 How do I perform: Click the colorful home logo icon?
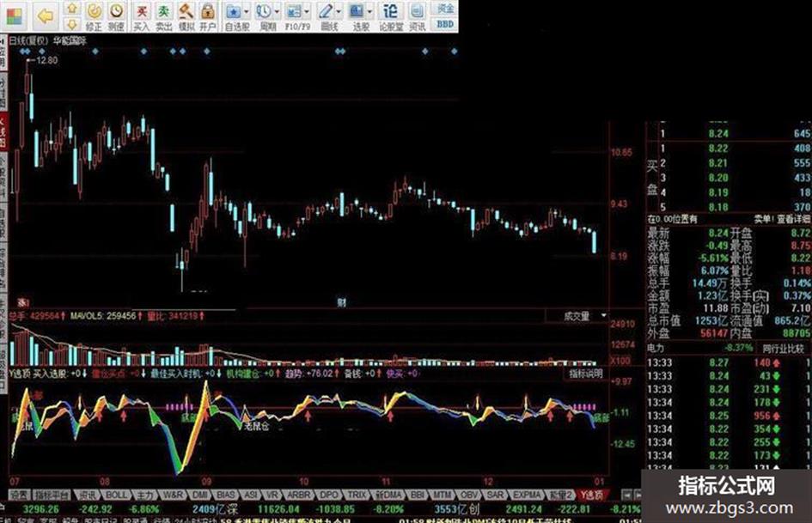pyautogui.click(x=14, y=16)
